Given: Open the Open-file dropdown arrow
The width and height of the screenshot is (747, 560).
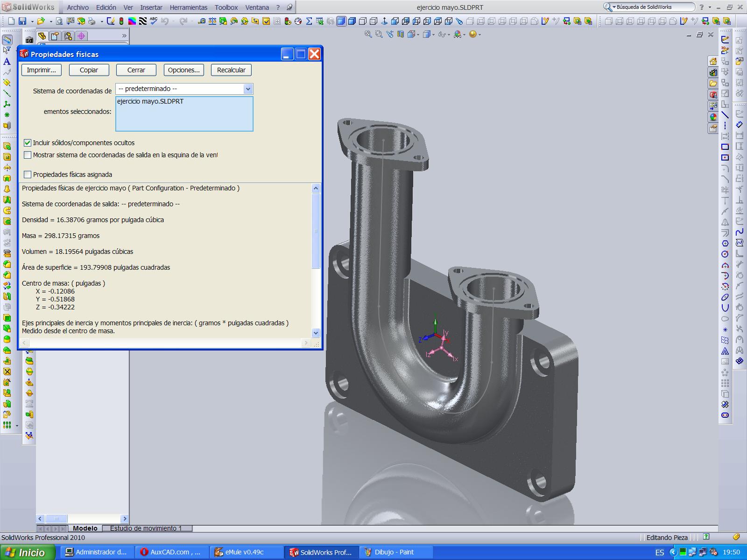Looking at the screenshot, I should (51, 21).
